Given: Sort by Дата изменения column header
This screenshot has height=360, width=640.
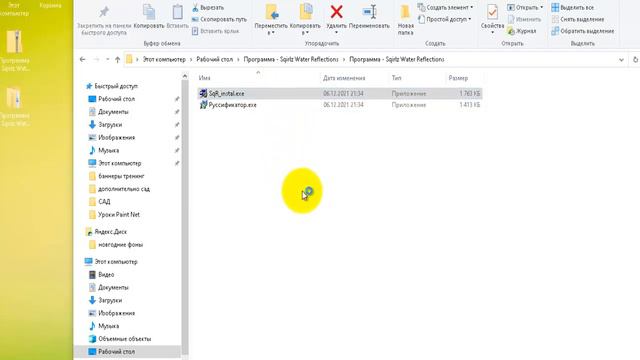Looking at the screenshot, I should (344, 78).
